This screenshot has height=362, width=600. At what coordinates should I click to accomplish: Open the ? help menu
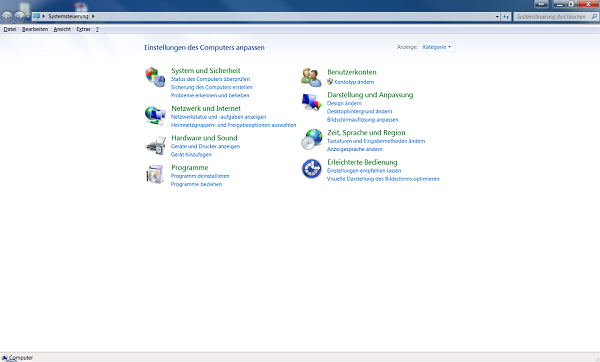97,29
